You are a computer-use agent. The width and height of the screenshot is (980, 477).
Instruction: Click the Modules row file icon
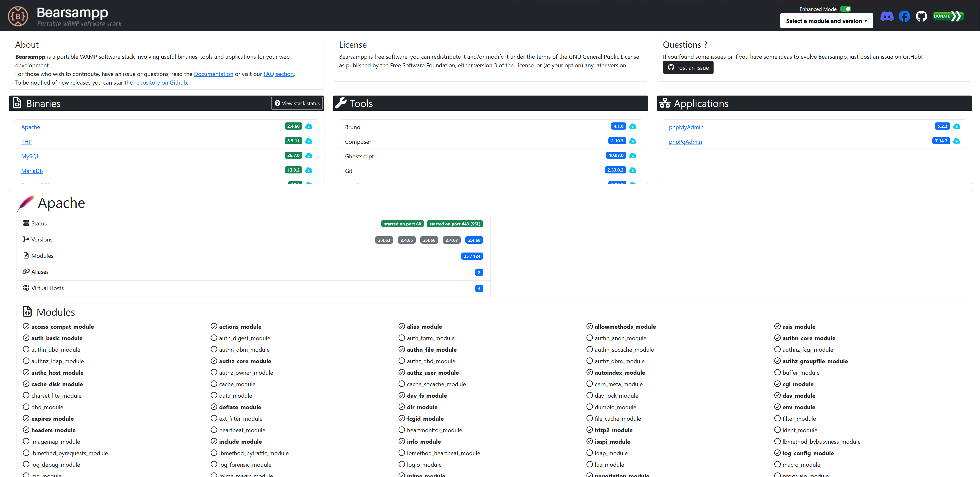[26, 255]
